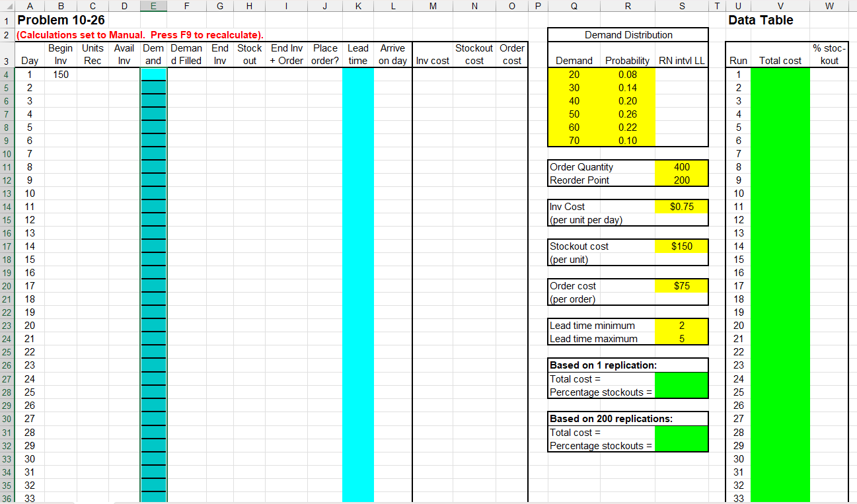Select the Begin Inv cell containing 150
857x504 pixels.
pos(61,74)
